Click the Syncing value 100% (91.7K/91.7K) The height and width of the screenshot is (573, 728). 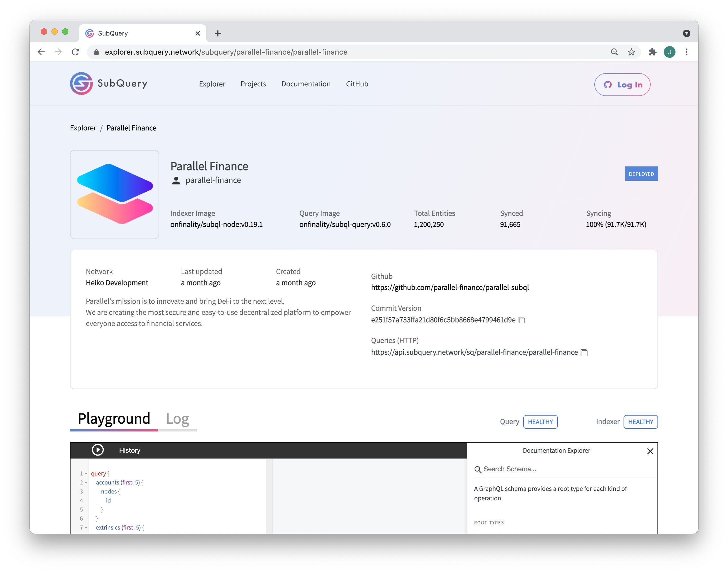point(616,224)
